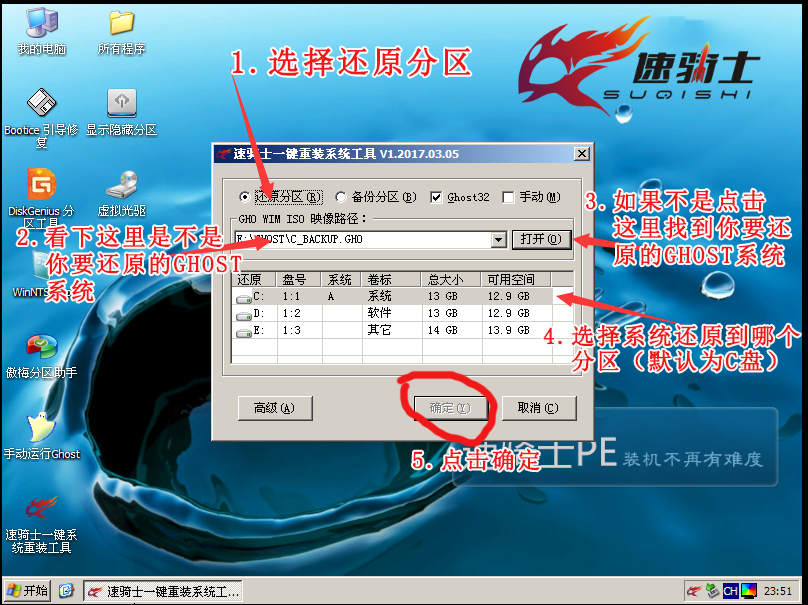Click the C: drive icon in partition list
This screenshot has width=808, height=605.
click(x=243, y=297)
